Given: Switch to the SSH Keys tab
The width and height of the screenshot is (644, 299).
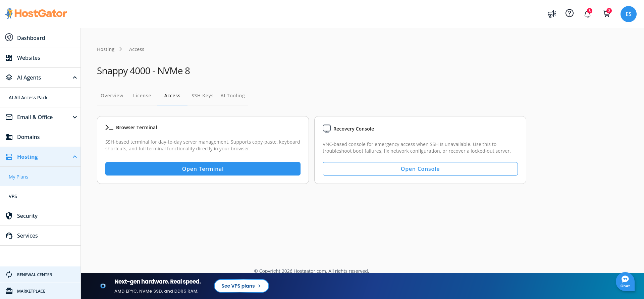Looking at the screenshot, I should point(203,96).
